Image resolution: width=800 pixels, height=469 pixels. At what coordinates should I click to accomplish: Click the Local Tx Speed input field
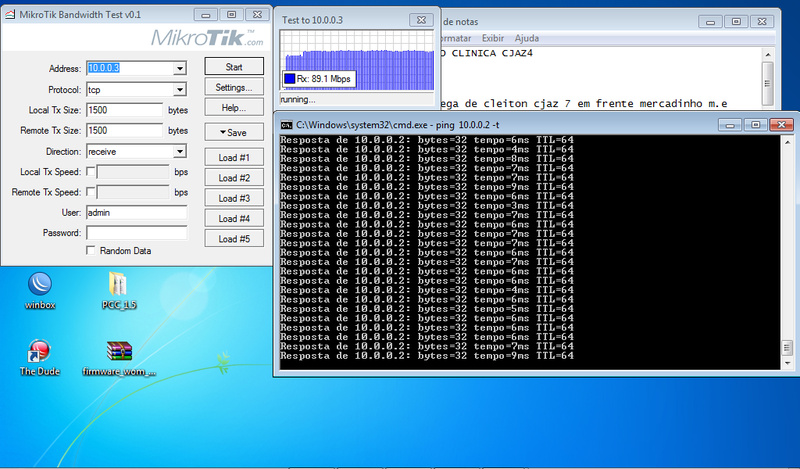click(x=133, y=172)
